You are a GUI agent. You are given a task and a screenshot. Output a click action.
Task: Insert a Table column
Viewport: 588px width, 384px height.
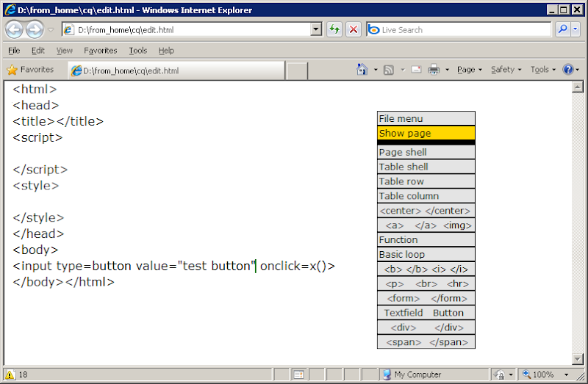[x=426, y=196]
